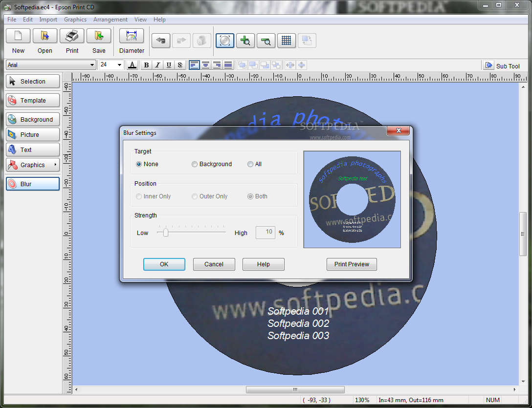This screenshot has width=532, height=408.
Task: Toggle shadow text S icon
Action: (180, 65)
